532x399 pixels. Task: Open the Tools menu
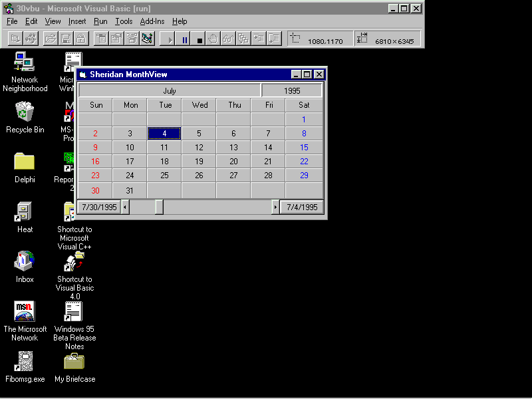(x=124, y=21)
